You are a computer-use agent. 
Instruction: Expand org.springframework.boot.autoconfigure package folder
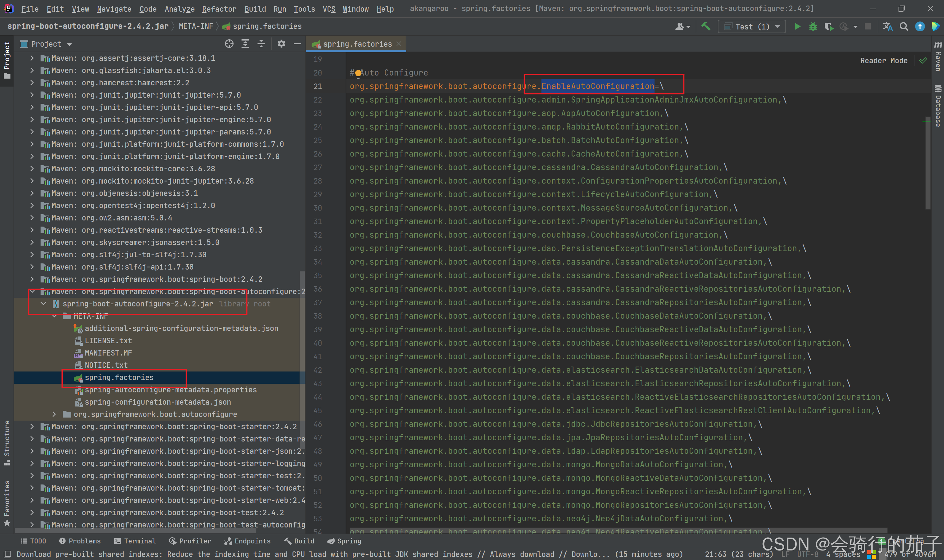pos(54,414)
